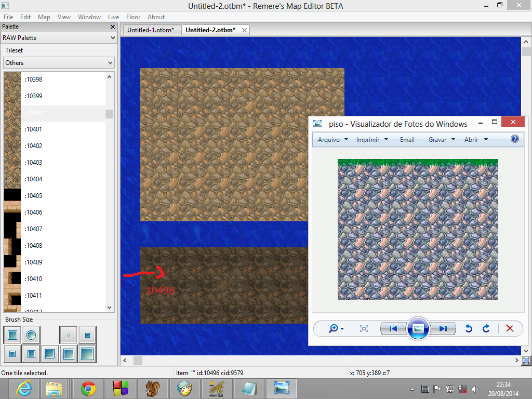Select item :10411 in the palette list
532x399 pixels.
point(54,296)
